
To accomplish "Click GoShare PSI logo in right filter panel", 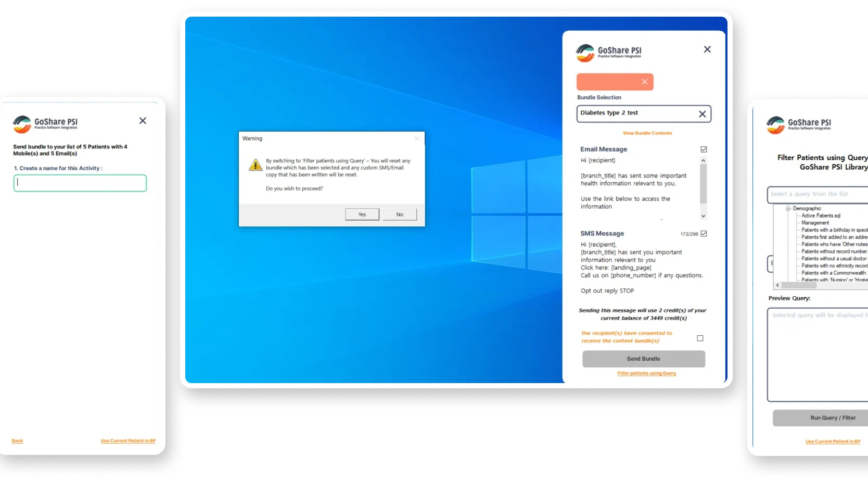I will tap(799, 125).
